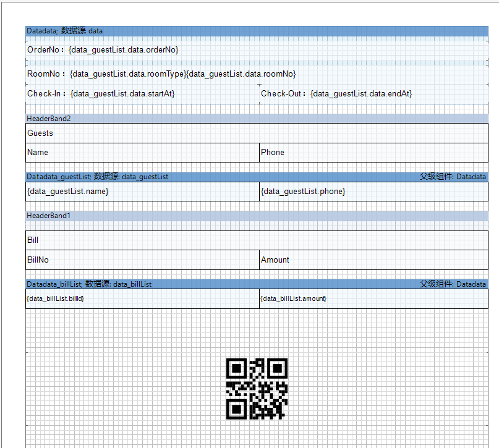Select the Amount column header cell

373,260
